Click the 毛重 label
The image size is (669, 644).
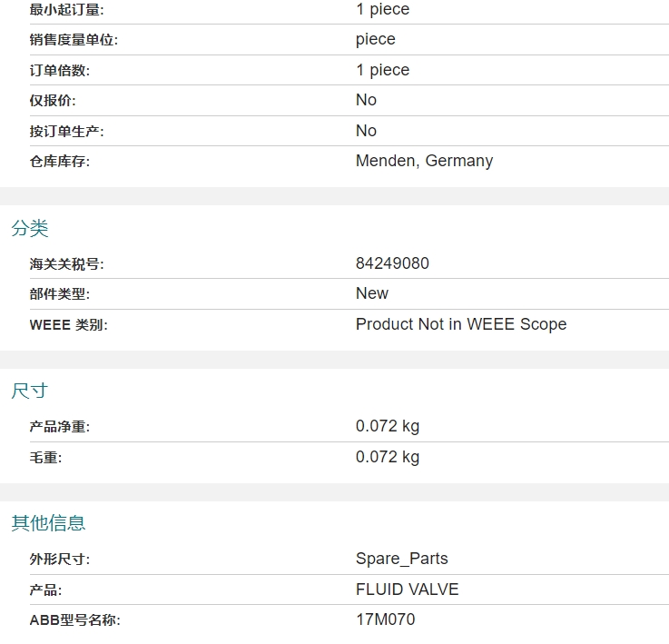click(45, 458)
